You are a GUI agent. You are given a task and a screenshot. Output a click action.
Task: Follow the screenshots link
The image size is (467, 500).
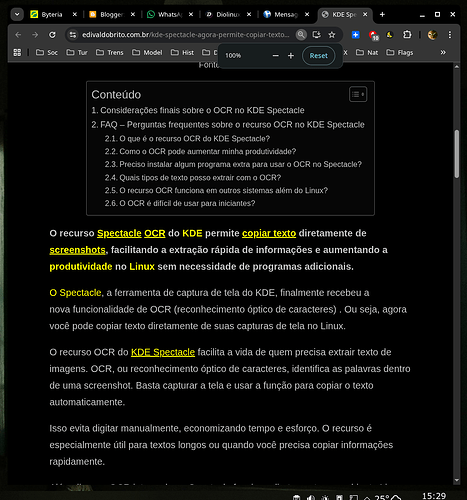click(77, 250)
